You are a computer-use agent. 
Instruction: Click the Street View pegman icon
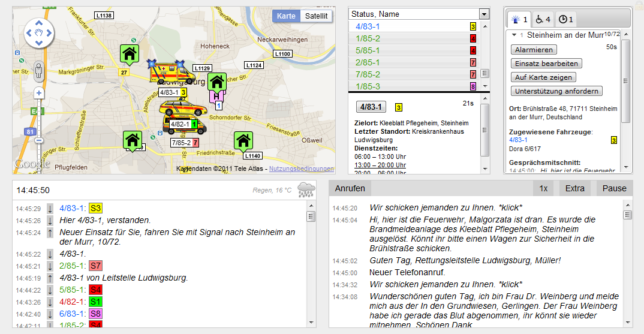[x=38, y=70]
